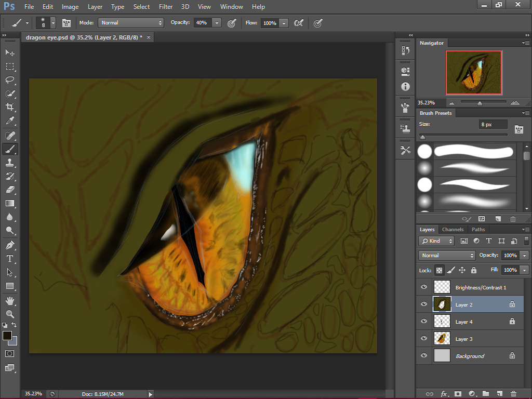Hide the Brightness/Contrast 1 adjustment layer
This screenshot has width=532, height=399.
(424, 287)
